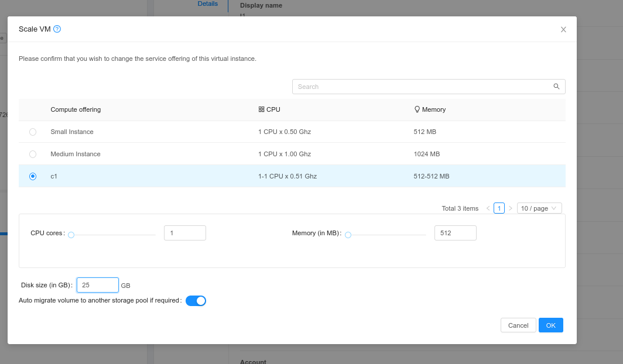
Task: Close the Scale VM dialog
Action: coord(563,29)
